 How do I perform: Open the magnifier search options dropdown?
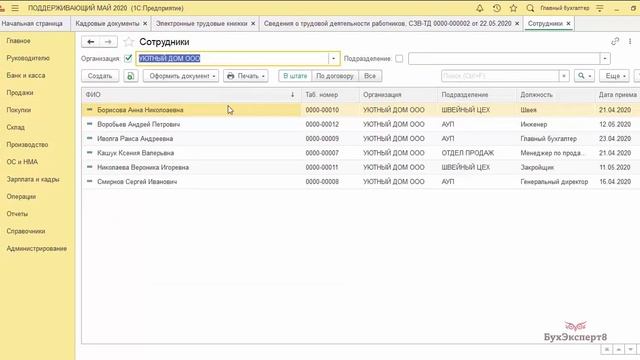pyautogui.click(x=584, y=76)
